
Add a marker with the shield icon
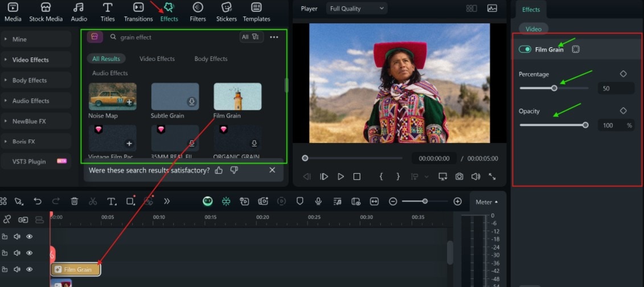click(300, 201)
